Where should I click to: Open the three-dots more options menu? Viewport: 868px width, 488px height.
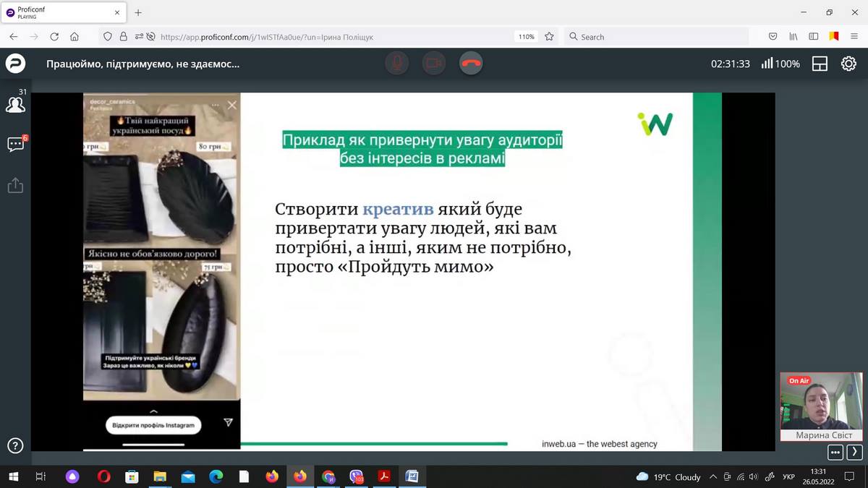835,453
